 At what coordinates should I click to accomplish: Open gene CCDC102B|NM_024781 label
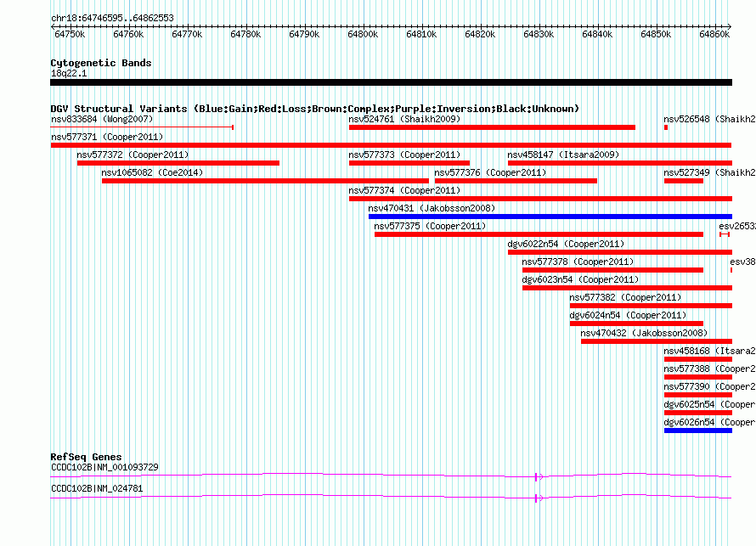97,488
